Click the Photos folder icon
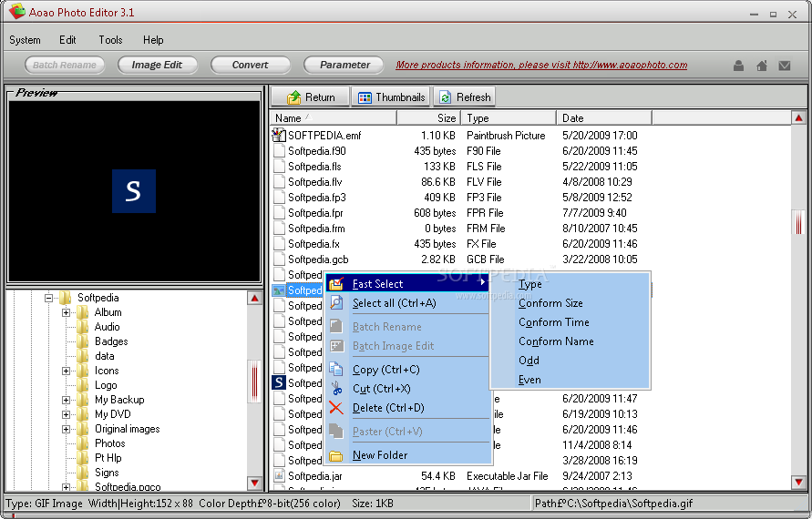Screen dimensions: 812x519 point(82,443)
